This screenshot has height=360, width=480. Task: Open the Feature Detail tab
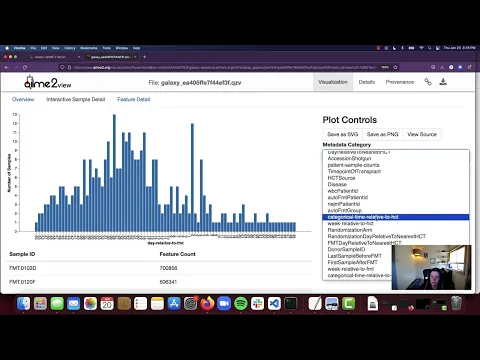pos(134,99)
